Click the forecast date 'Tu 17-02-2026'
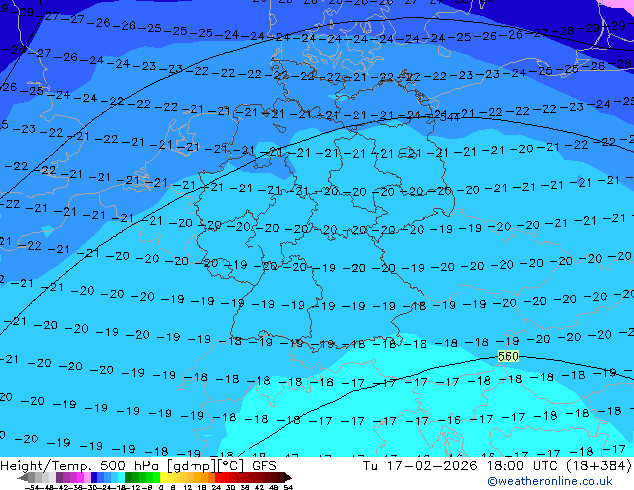Screen dimensions: 634x490 pos(420,466)
